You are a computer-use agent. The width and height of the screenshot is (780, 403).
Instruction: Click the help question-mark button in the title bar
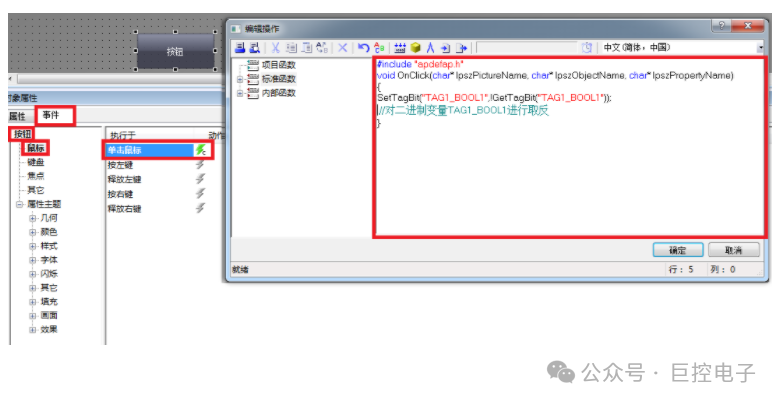coord(722,25)
